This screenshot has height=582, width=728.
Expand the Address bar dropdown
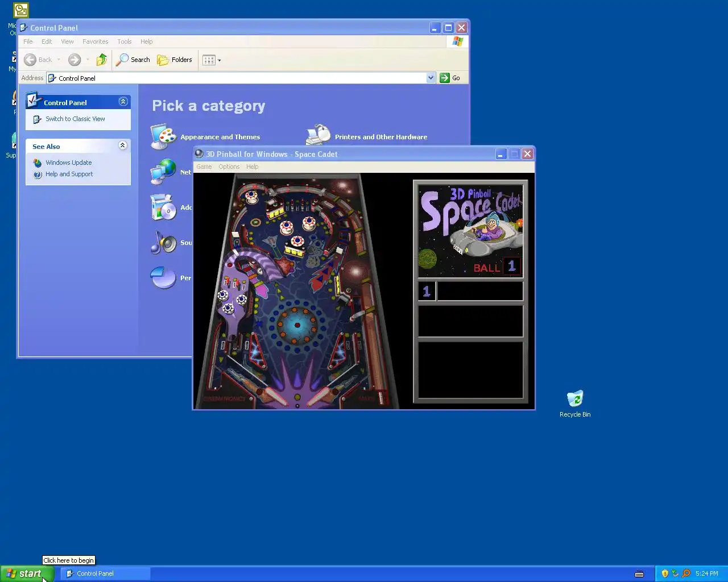tap(431, 78)
